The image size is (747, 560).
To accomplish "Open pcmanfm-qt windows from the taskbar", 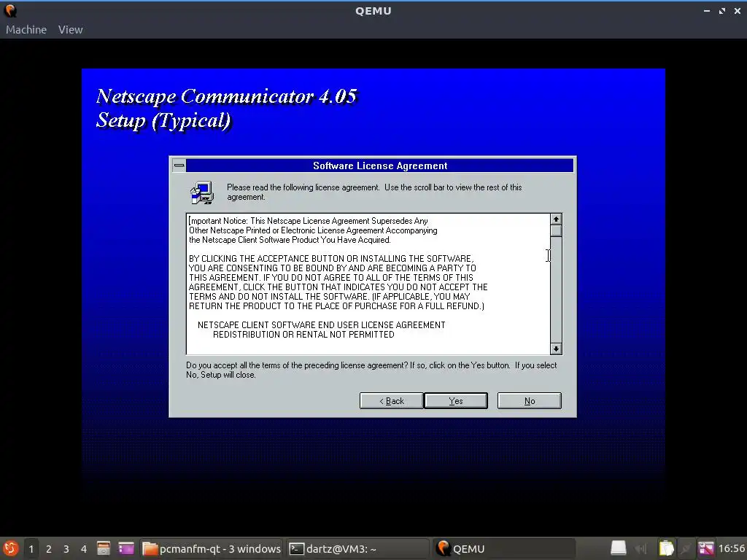I will tap(212, 549).
